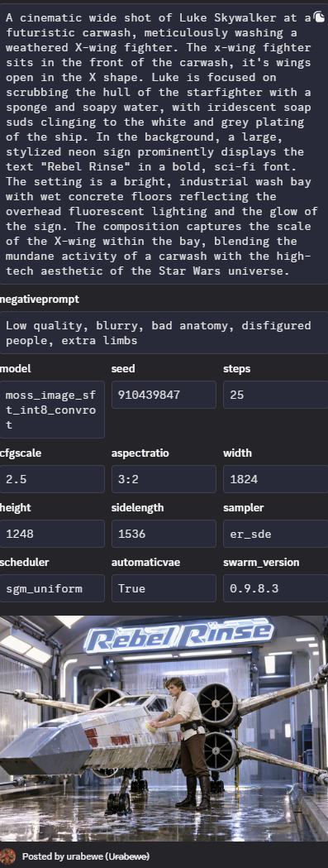
Task: Select the steps value 25
Action: (275, 395)
